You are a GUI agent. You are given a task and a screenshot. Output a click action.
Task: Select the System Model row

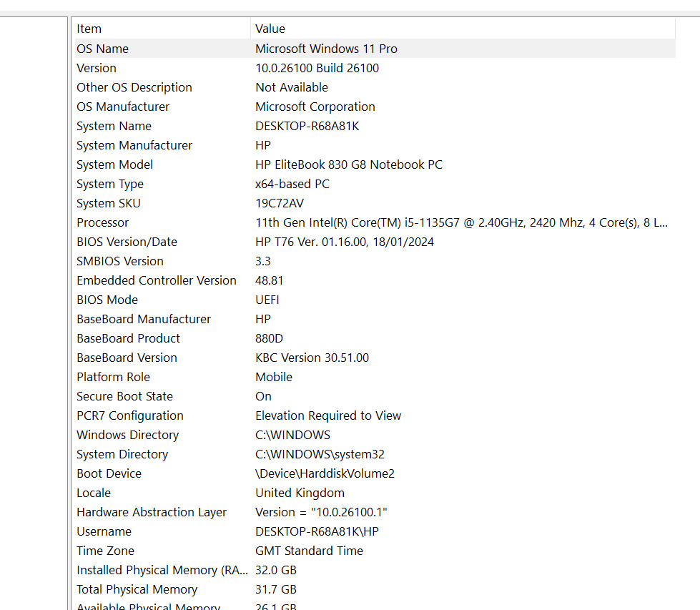375,164
